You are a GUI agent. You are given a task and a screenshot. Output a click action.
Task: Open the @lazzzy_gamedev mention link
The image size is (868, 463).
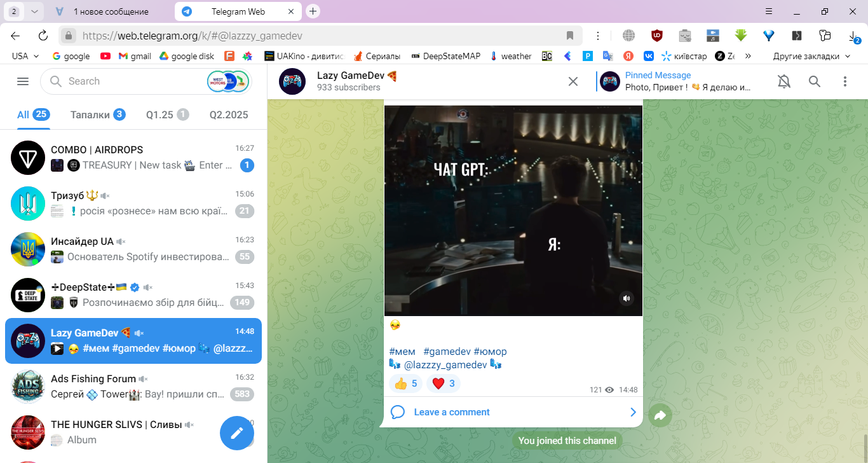click(445, 364)
